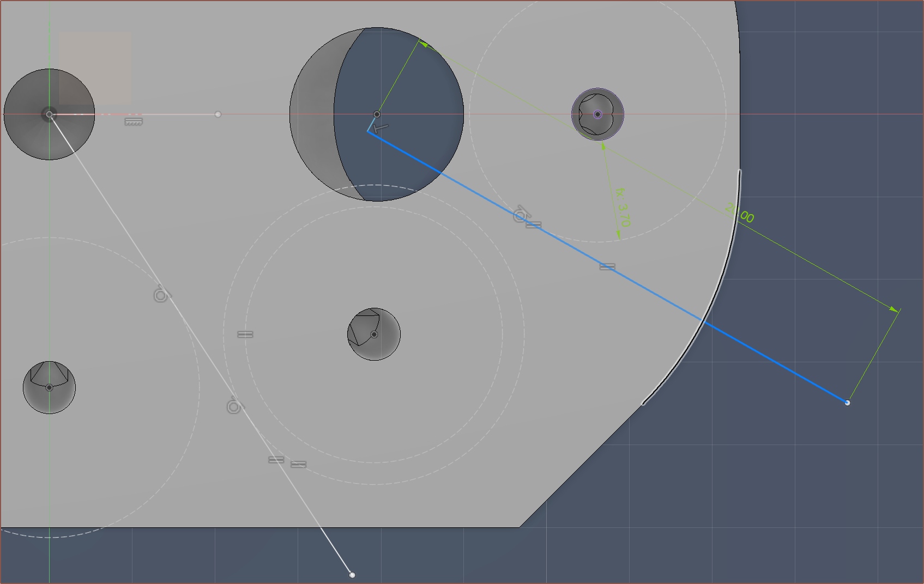Image resolution: width=924 pixels, height=584 pixels.
Task: Click equal constraint icon left of concentric dashed circles
Action: pos(245,334)
